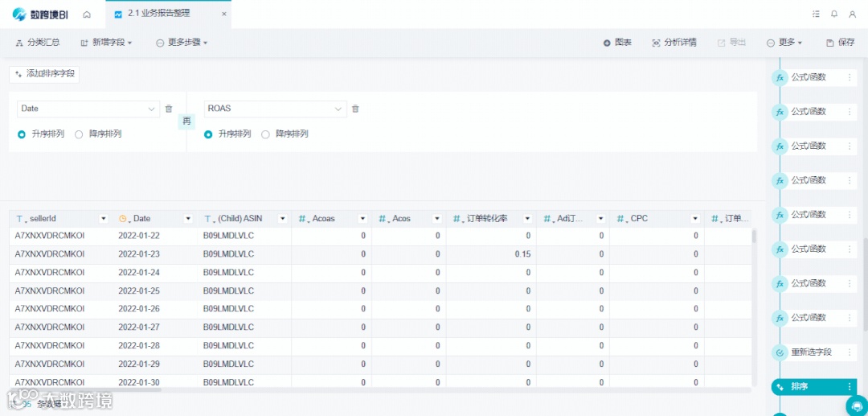Open the Acos column dropdown
This screenshot has width=868, height=416.
point(436,219)
